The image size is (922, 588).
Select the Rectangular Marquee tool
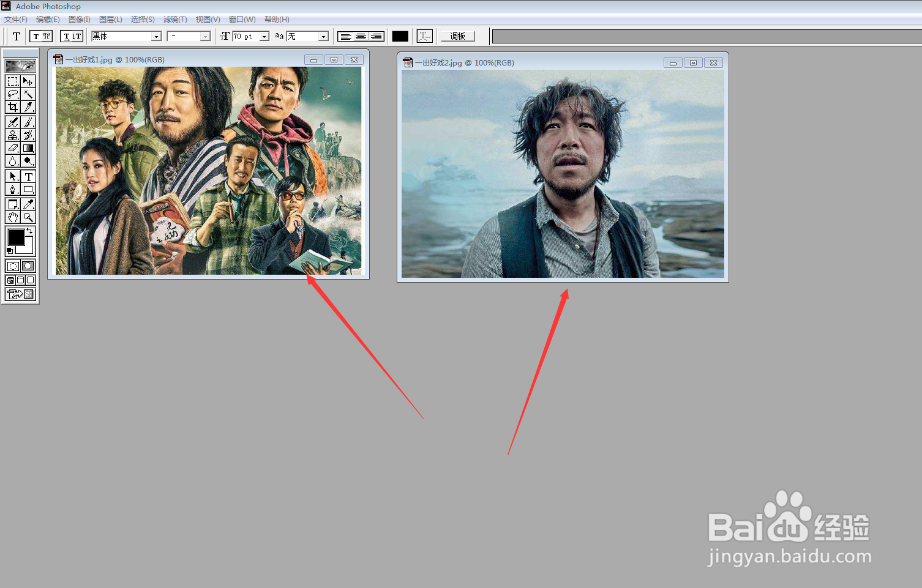coord(13,81)
